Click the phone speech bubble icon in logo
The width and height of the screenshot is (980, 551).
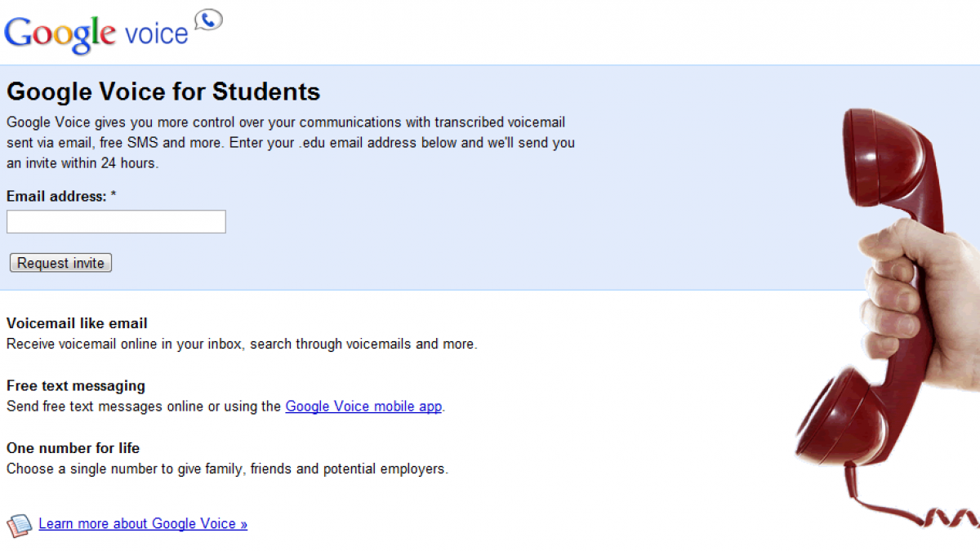point(208,20)
